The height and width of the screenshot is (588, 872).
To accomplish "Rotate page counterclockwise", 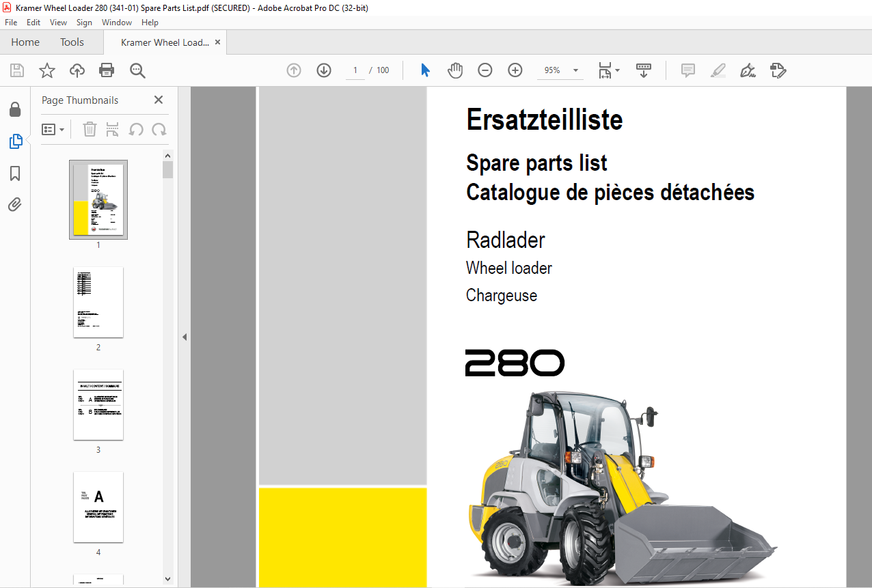I will click(x=136, y=129).
